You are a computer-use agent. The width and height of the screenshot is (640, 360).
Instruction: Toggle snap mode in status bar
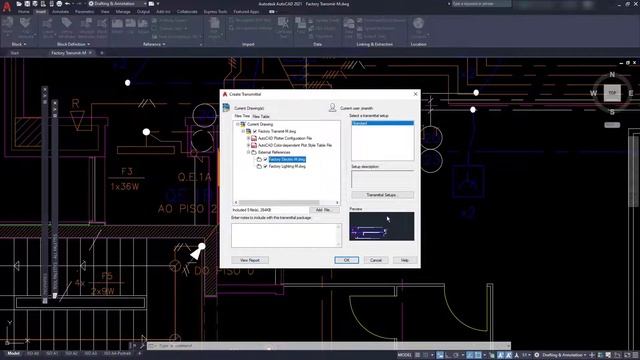coord(425,355)
